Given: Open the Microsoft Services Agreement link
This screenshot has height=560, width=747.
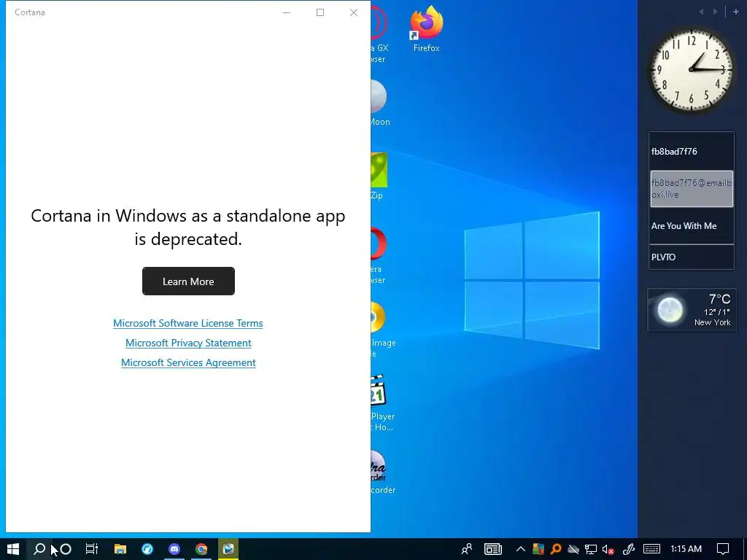Looking at the screenshot, I should click(188, 362).
